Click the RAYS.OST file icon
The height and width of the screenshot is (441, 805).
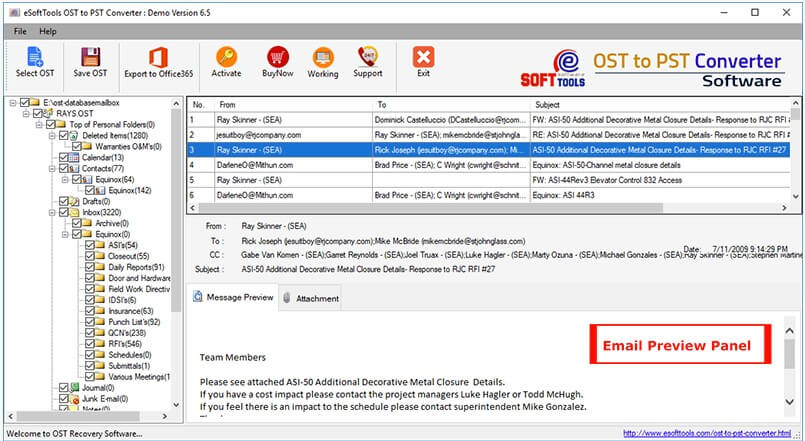tap(49, 113)
